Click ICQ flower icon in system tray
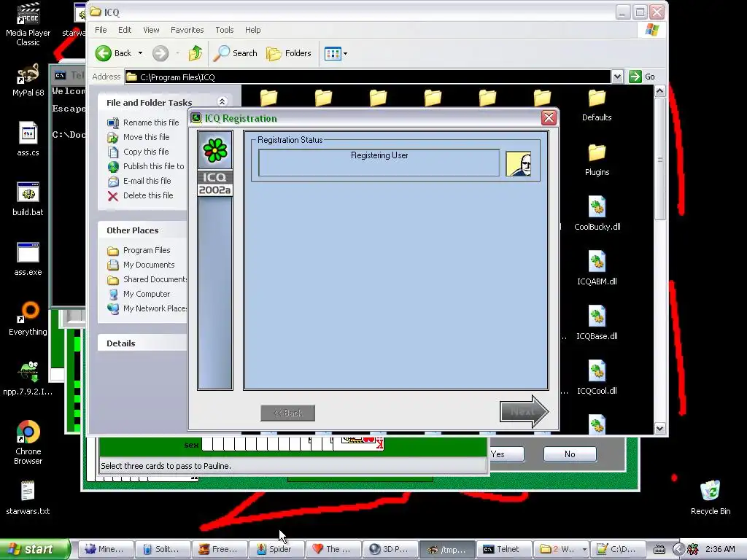 tap(693, 549)
